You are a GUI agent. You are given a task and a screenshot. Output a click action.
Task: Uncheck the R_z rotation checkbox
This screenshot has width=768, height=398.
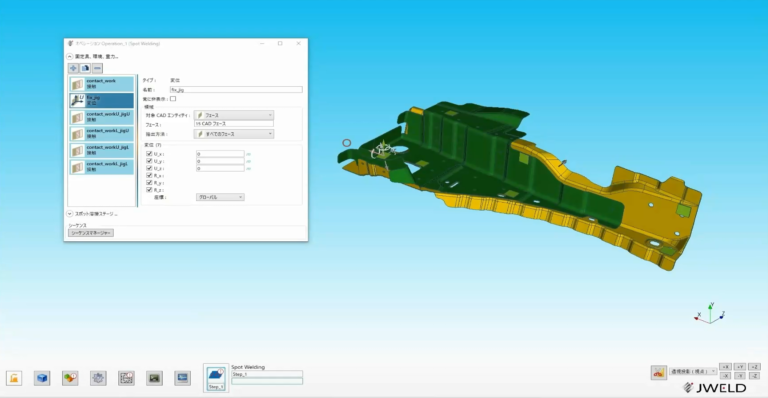click(x=149, y=189)
